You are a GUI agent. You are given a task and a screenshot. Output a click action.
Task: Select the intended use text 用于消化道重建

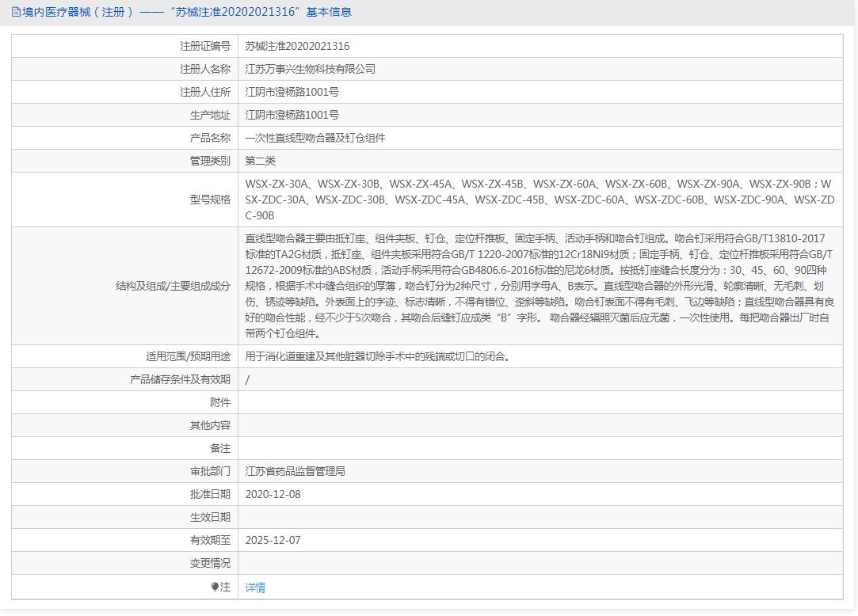click(378, 356)
